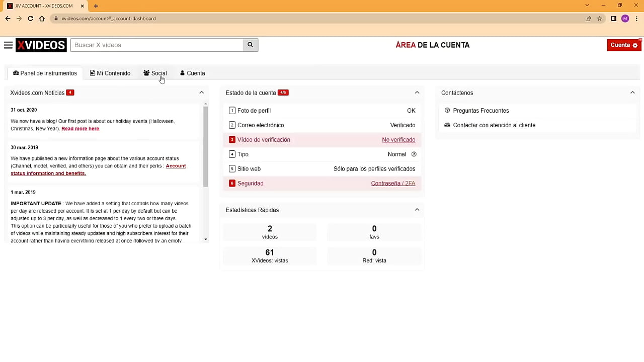Click step 3 Vídeo de verificación
The width and height of the screenshot is (644, 362).
click(x=322, y=140)
